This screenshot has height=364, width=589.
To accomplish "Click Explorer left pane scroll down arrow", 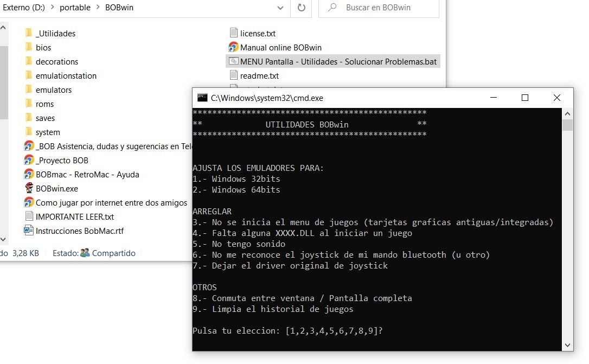I will [3, 239].
